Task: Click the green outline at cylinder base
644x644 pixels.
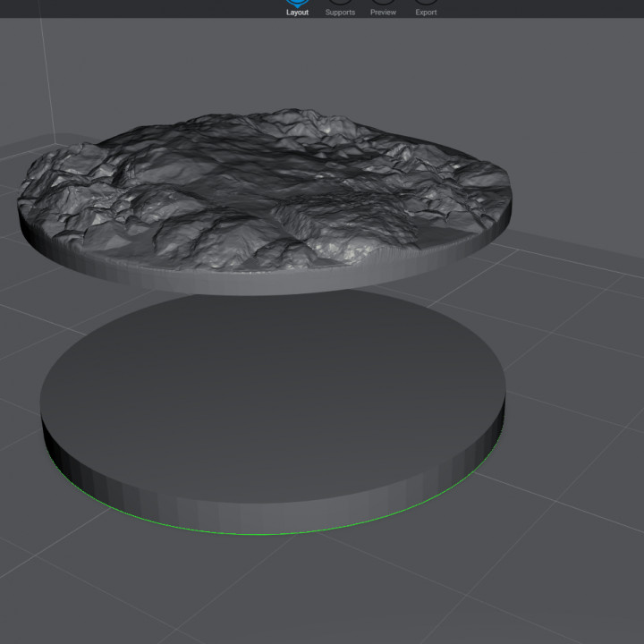Action: coord(268,534)
